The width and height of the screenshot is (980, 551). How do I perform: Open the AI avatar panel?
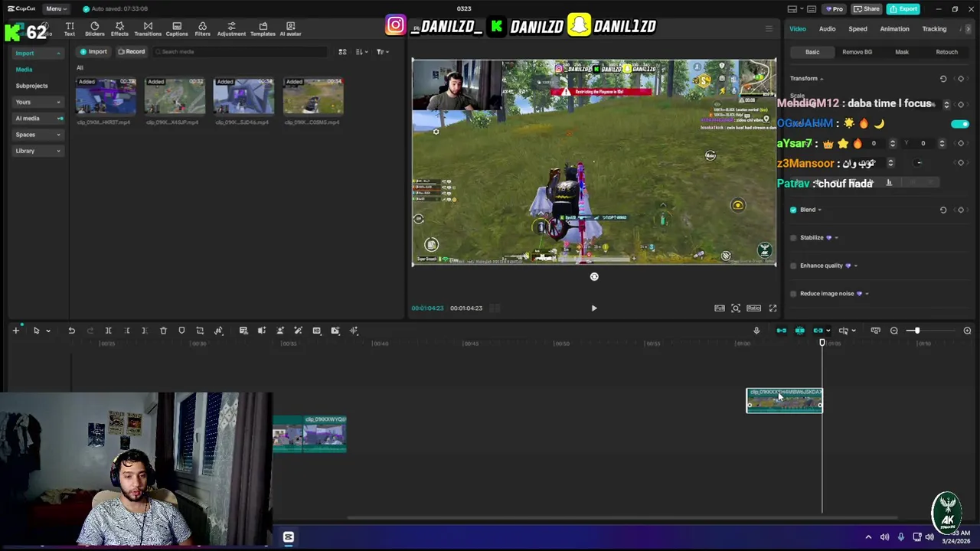pos(290,29)
